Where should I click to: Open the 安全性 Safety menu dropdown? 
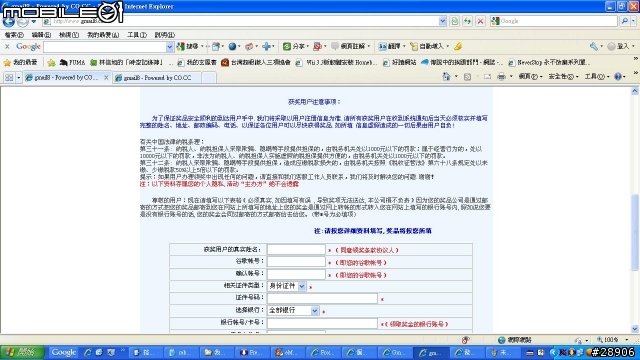(563, 76)
